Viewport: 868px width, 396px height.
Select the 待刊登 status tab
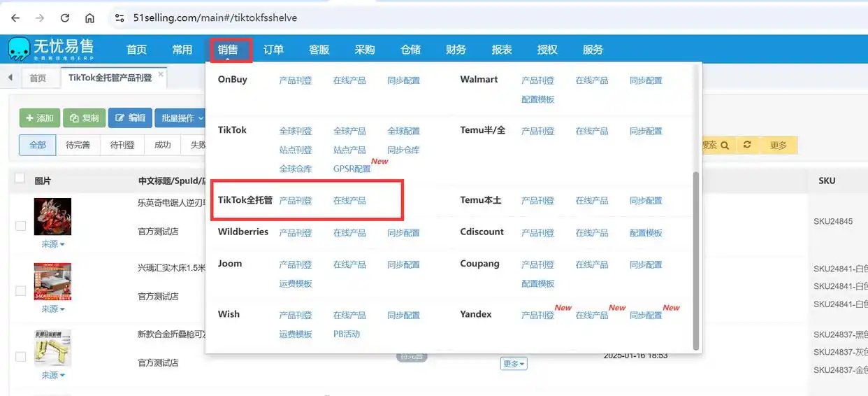[x=122, y=145]
